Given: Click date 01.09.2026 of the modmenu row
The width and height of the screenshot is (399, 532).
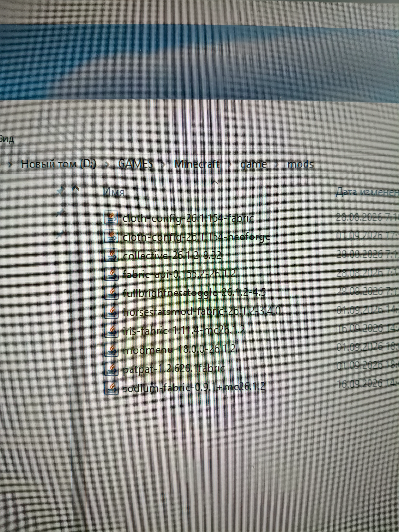Looking at the screenshot, I should point(360,347).
